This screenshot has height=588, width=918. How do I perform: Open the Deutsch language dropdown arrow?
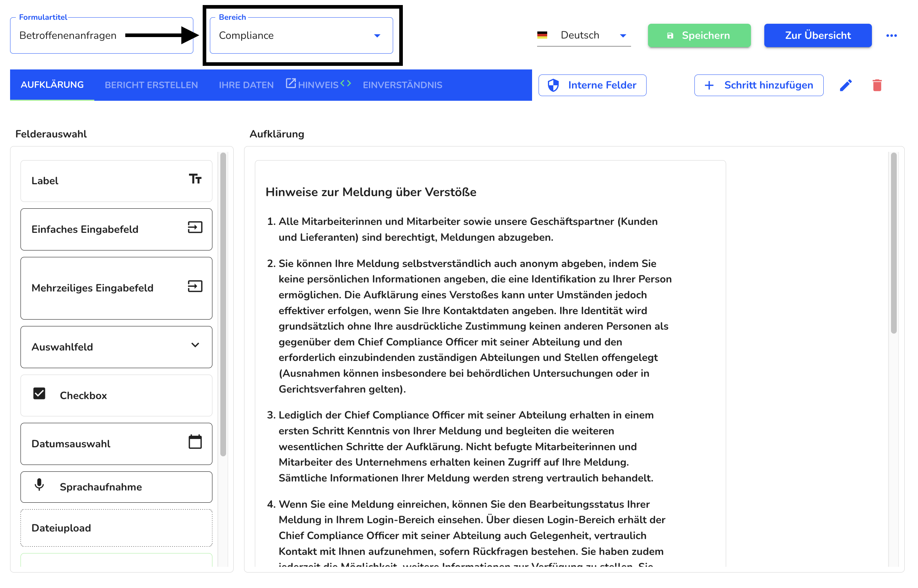tap(623, 36)
